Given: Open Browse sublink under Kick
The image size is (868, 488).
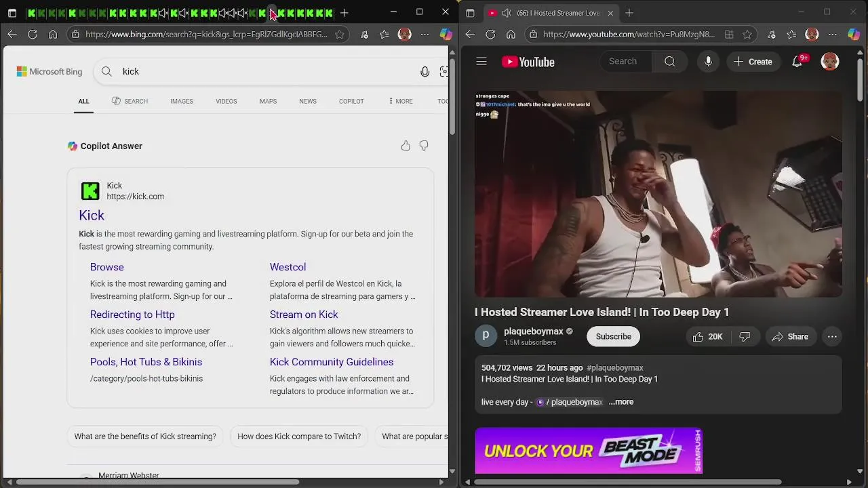Looking at the screenshot, I should point(107,267).
